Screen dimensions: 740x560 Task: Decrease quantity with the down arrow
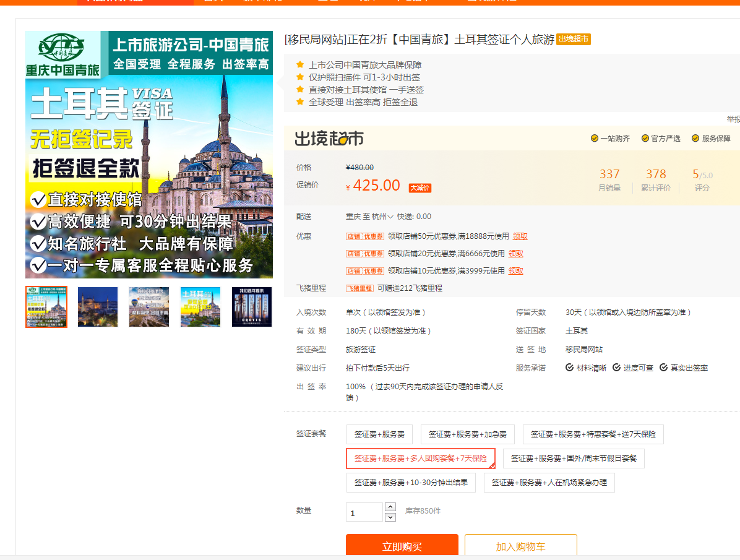(x=390, y=517)
